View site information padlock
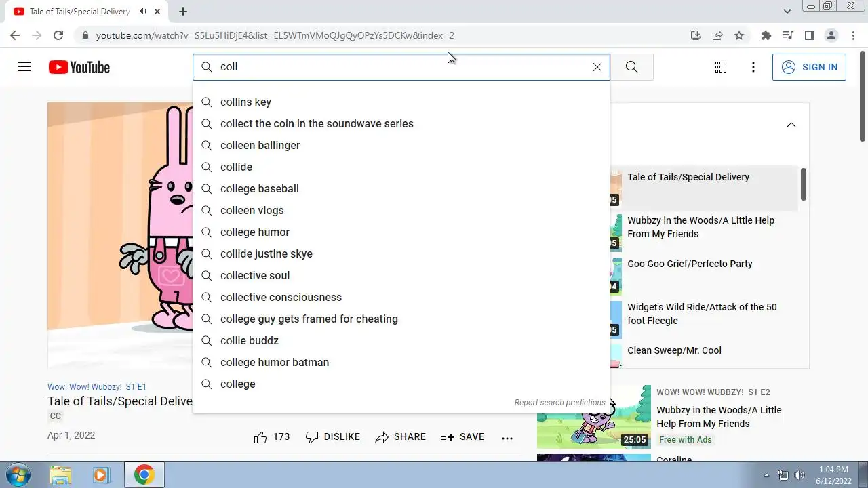Screen dimensions: 868x488 pyautogui.click(x=85, y=35)
